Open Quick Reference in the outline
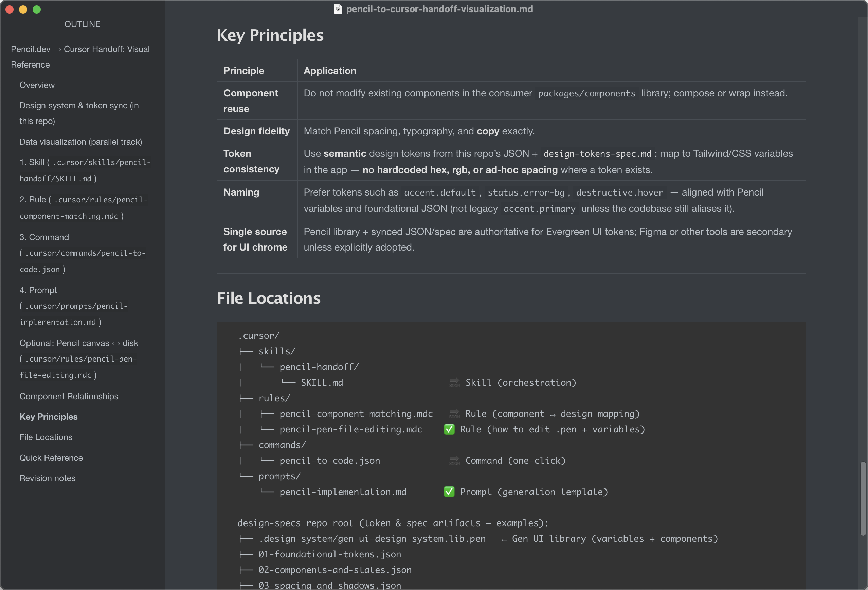This screenshot has width=868, height=590. click(x=51, y=458)
